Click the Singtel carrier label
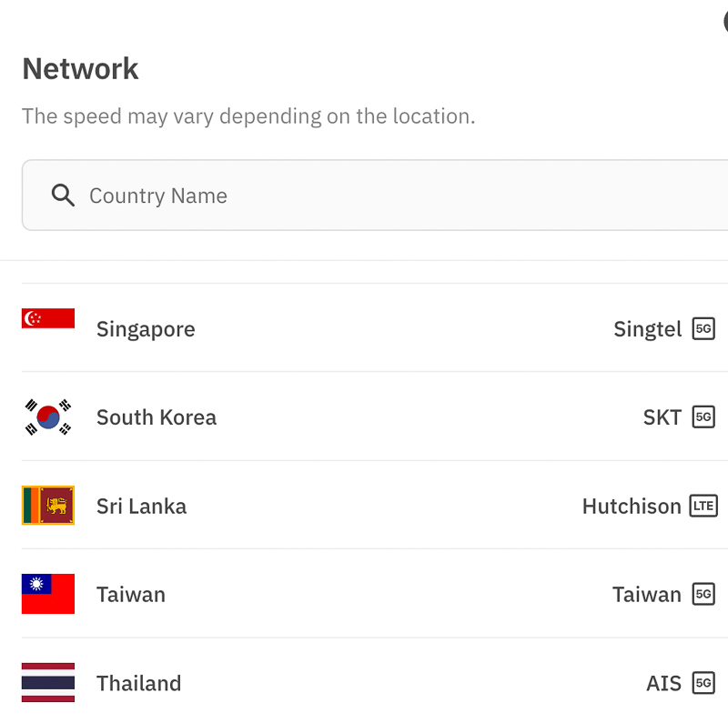 [x=648, y=328]
